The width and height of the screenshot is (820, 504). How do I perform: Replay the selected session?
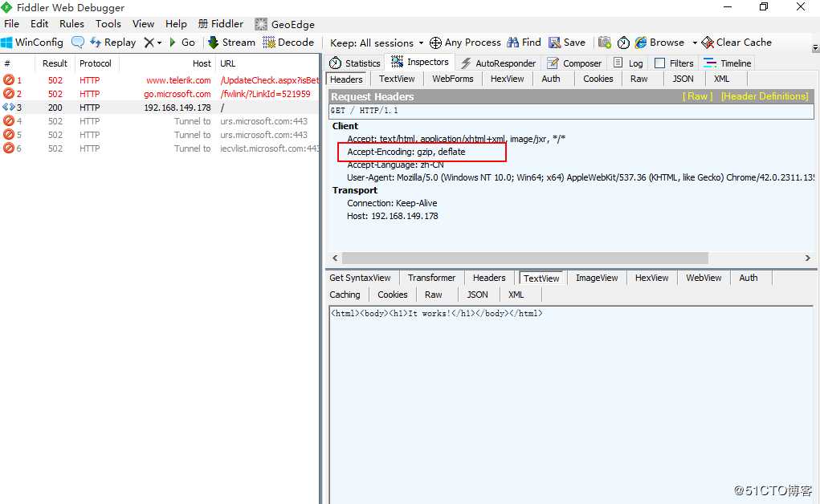[113, 43]
